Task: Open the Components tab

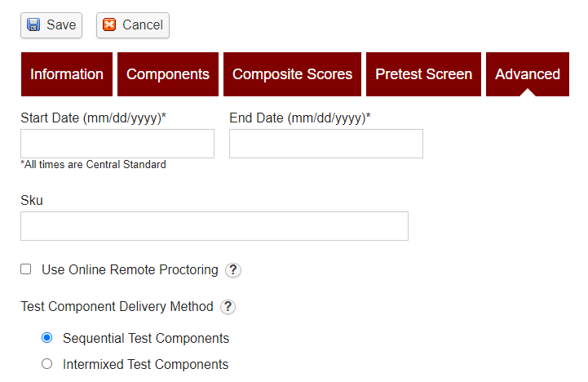Action: [x=168, y=74]
